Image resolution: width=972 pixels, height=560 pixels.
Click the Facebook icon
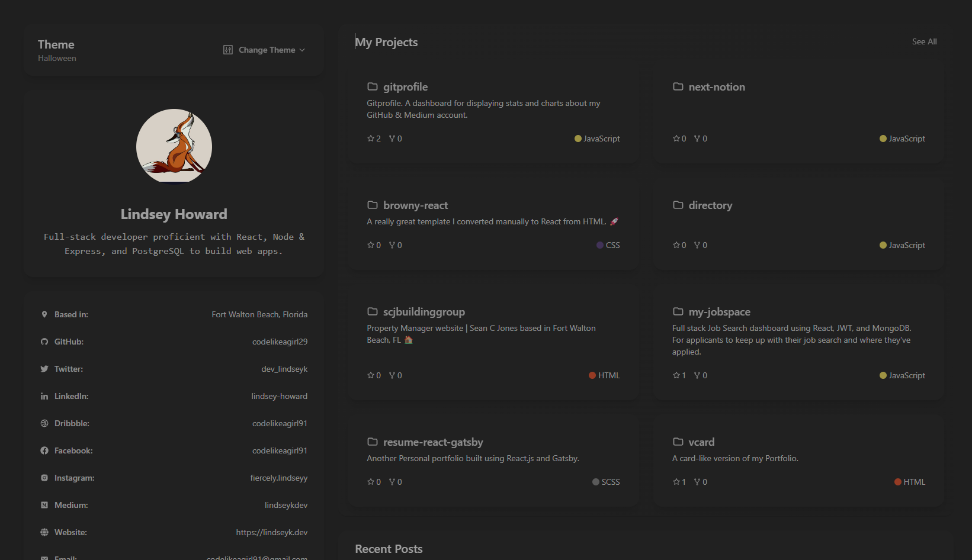(x=44, y=450)
